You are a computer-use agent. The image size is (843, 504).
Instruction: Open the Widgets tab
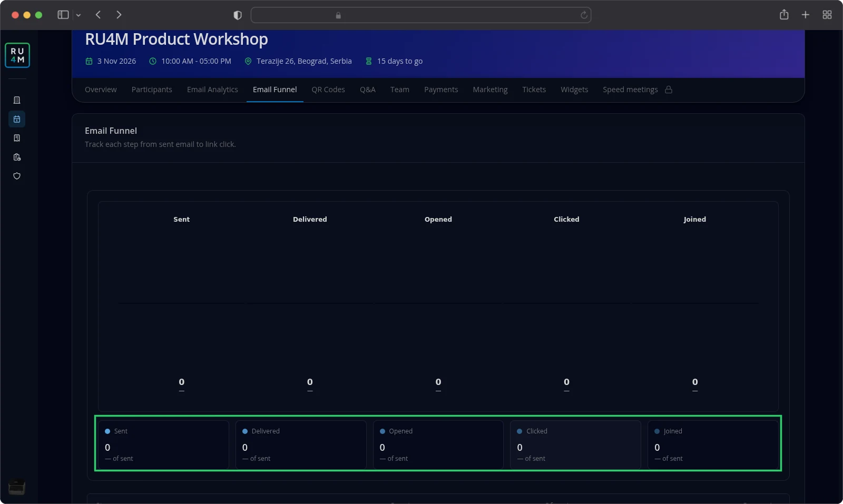click(x=574, y=90)
